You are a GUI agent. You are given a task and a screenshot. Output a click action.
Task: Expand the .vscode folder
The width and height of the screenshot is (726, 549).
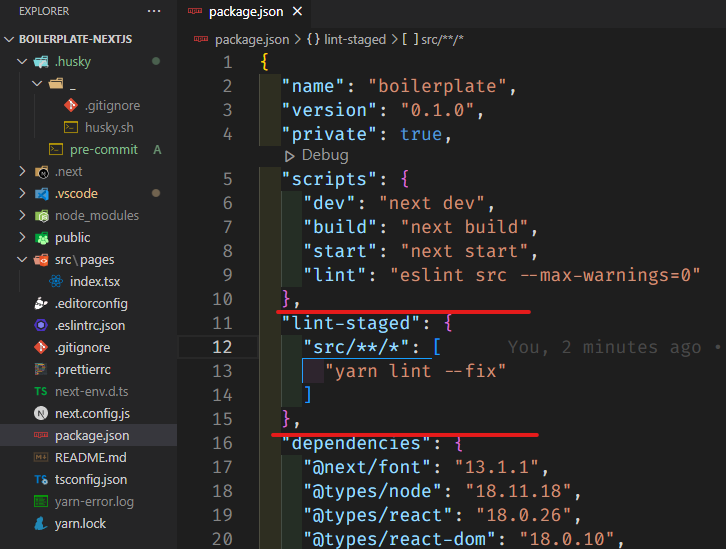[x=23, y=194]
